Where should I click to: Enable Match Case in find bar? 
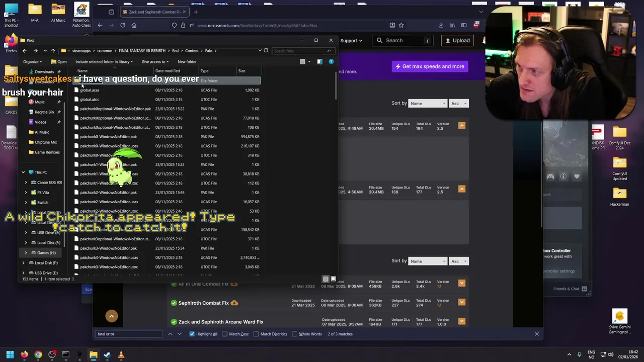click(224, 334)
